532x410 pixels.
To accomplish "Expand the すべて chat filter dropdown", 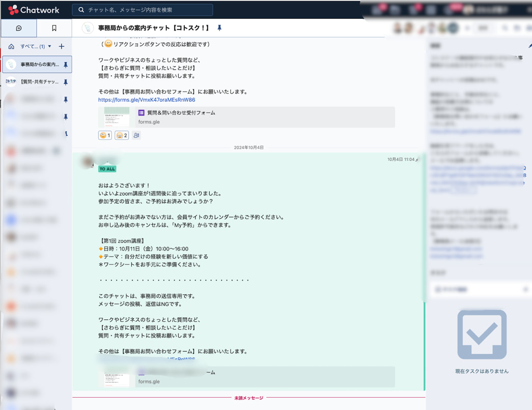I will pos(36,46).
